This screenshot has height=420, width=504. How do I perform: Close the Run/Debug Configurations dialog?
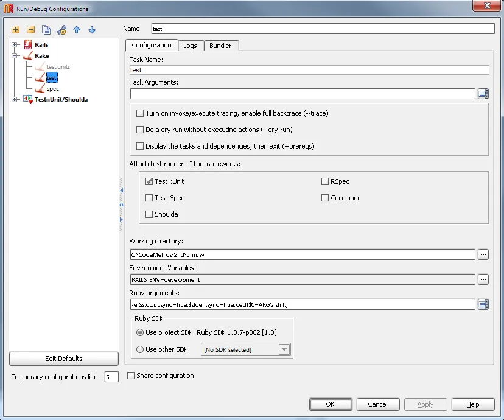(x=486, y=5)
